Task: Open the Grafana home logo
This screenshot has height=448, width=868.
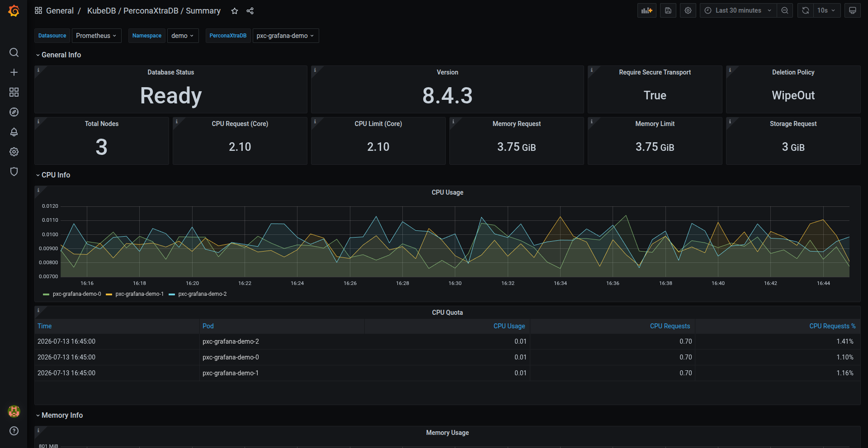Action: [14, 11]
